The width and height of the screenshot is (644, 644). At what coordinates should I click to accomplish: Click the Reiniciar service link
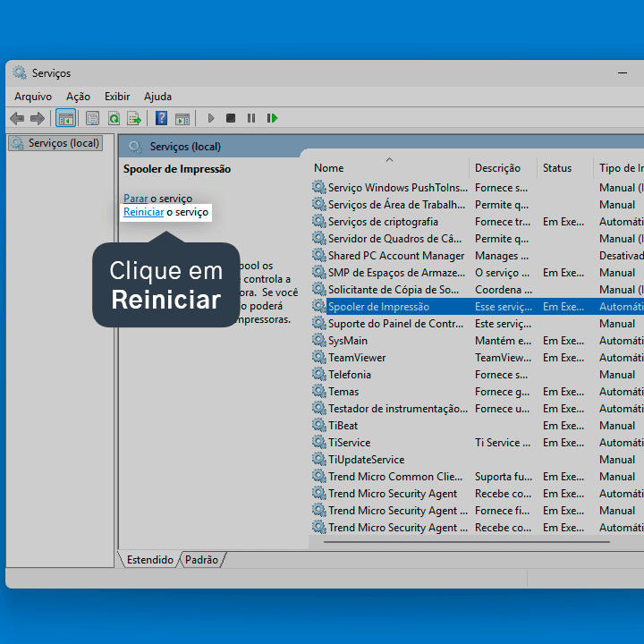coord(144,212)
